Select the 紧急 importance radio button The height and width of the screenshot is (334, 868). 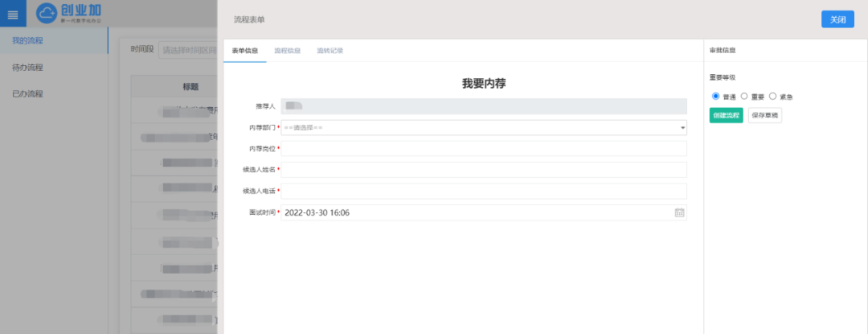[x=772, y=97]
